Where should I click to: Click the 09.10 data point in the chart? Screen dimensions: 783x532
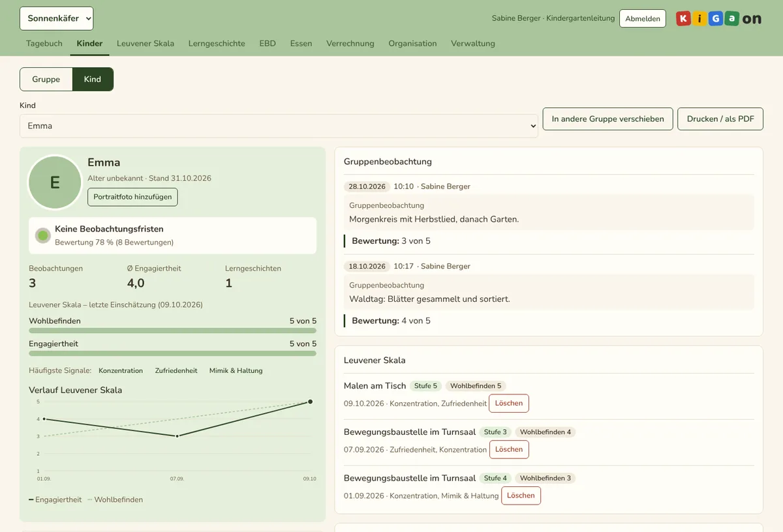[310, 402]
